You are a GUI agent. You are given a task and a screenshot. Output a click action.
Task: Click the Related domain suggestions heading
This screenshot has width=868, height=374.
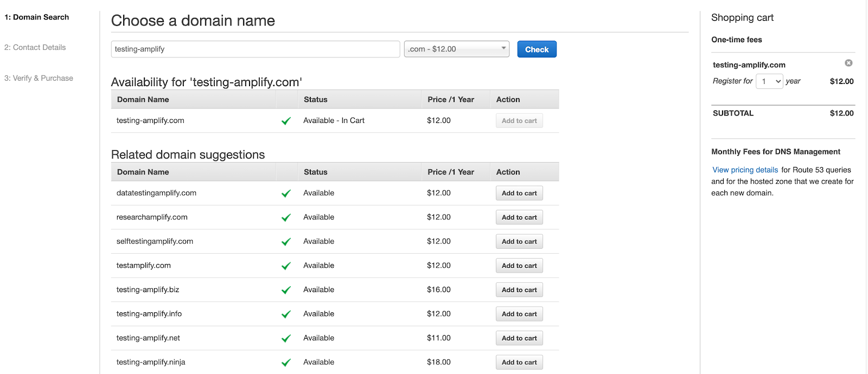[x=188, y=154]
